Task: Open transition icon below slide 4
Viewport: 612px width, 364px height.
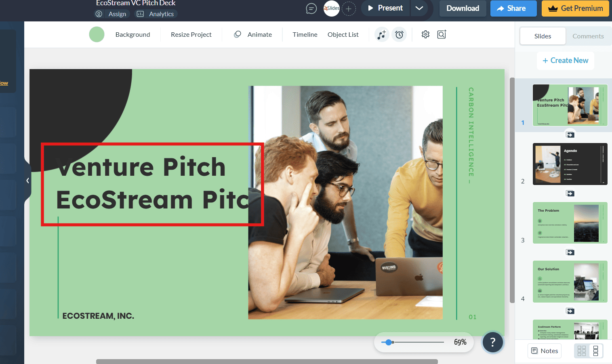Action: click(x=570, y=311)
